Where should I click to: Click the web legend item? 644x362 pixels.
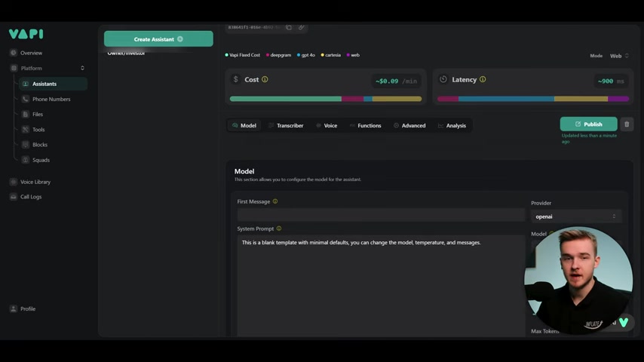click(353, 55)
